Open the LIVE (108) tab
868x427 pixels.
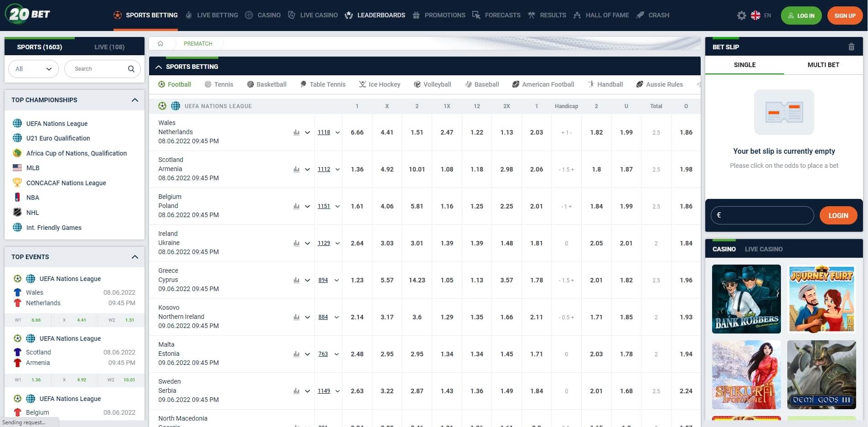pos(109,47)
